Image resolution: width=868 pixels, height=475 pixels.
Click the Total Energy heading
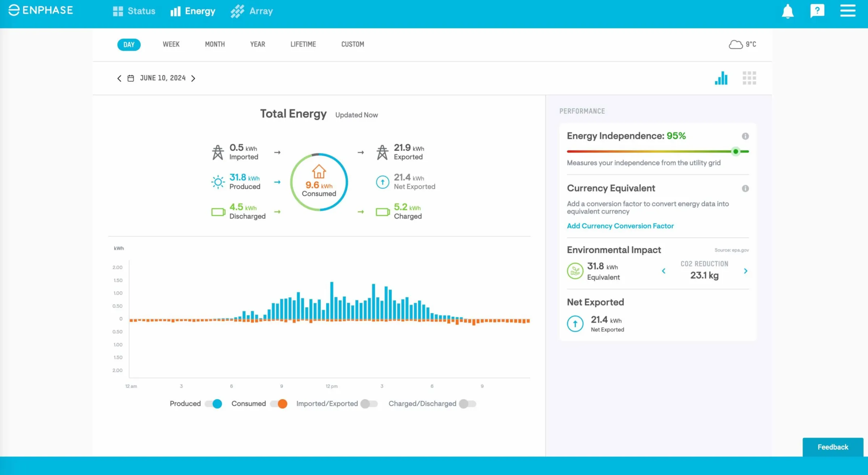293,114
